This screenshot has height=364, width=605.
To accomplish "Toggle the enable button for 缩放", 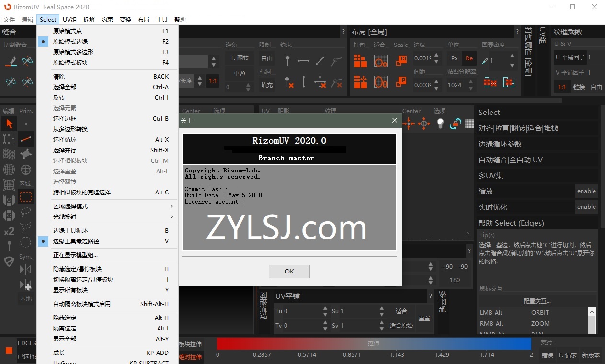I will point(586,191).
